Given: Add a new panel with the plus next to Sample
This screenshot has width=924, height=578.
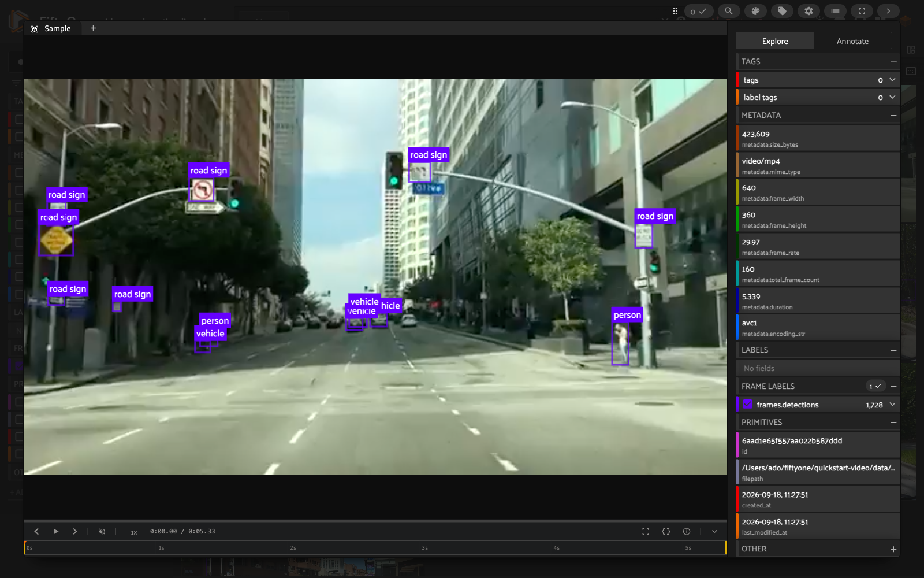Looking at the screenshot, I should pyautogui.click(x=93, y=28).
